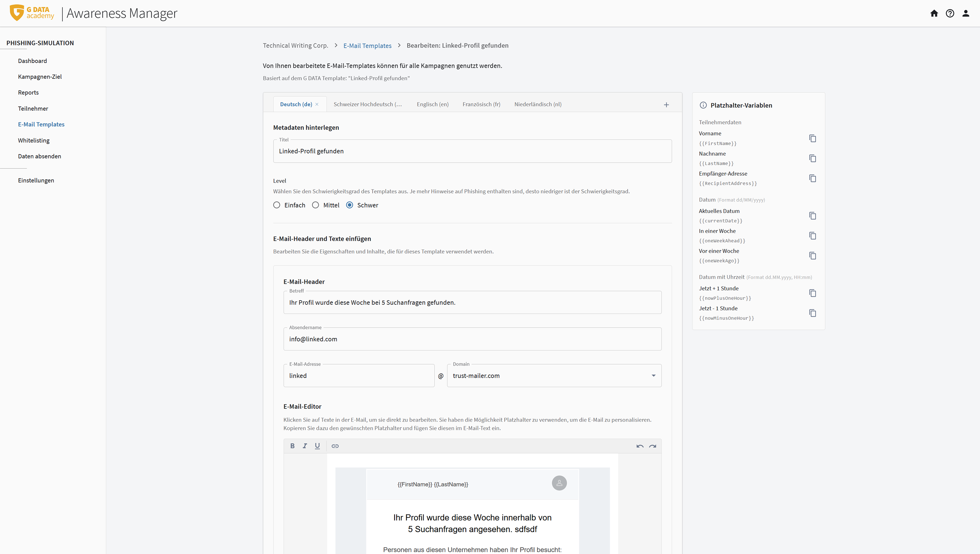This screenshot has height=554, width=980.
Task: Open the user account icon
Action: [x=966, y=13]
